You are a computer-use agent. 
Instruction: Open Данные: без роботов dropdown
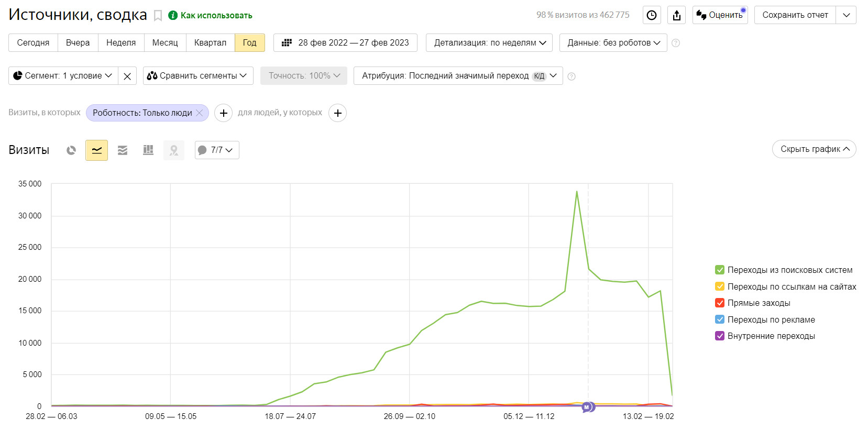point(613,43)
